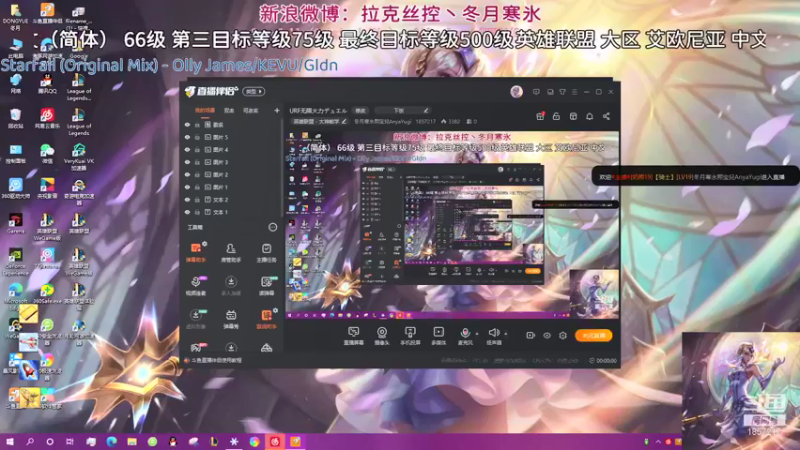The height and width of the screenshot is (450, 800).
Task: Click the padlock icon near the gift icon
Action: (x=556, y=116)
